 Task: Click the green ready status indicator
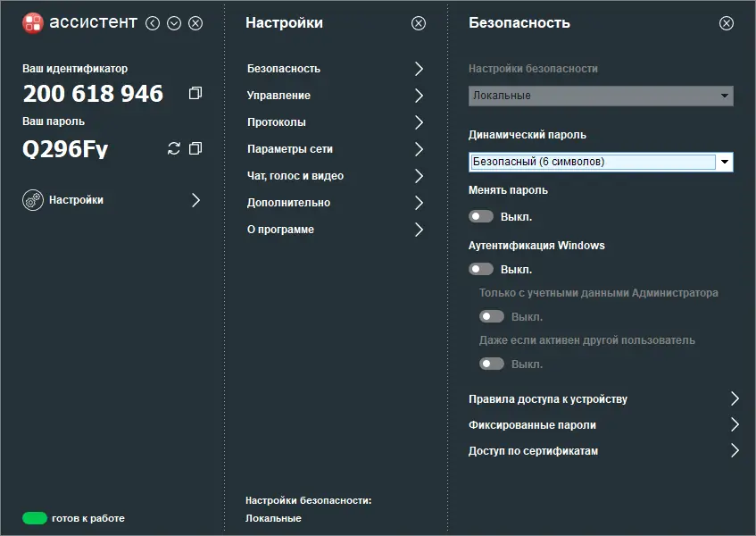click(x=35, y=518)
